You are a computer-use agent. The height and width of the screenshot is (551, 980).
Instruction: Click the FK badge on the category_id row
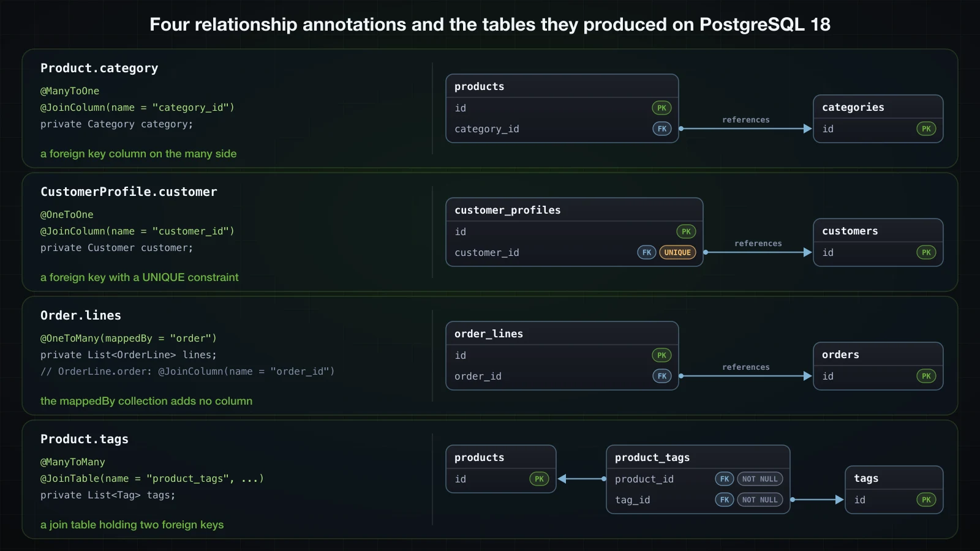pos(662,129)
